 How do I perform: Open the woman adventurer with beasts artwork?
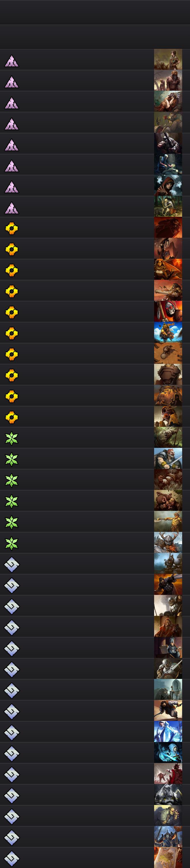click(x=168, y=59)
